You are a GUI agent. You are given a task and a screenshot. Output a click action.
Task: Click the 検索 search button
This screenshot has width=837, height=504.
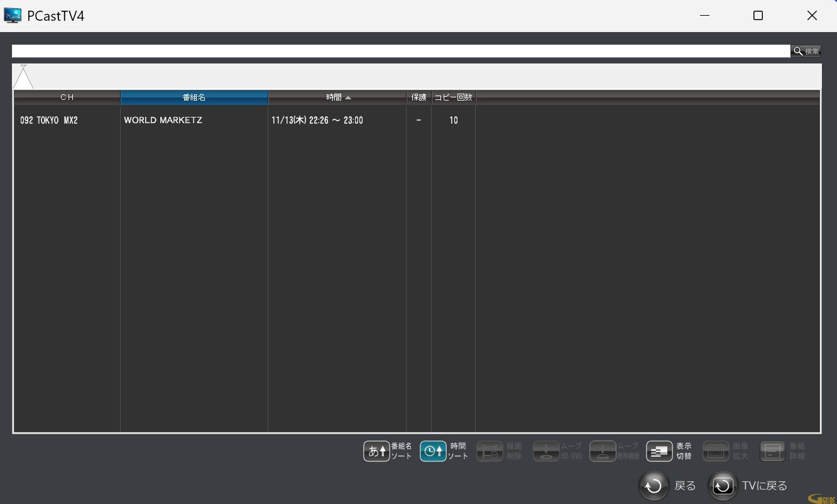pyautogui.click(x=806, y=52)
